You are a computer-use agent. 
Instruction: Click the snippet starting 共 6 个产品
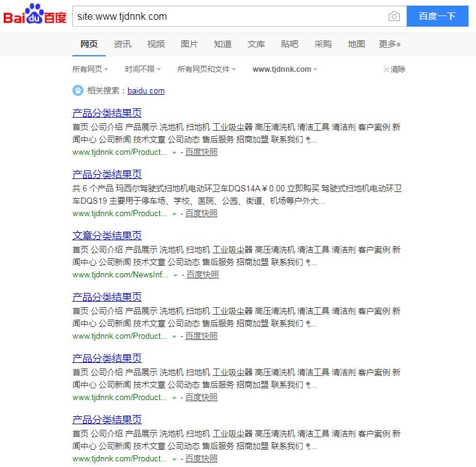[x=237, y=194]
